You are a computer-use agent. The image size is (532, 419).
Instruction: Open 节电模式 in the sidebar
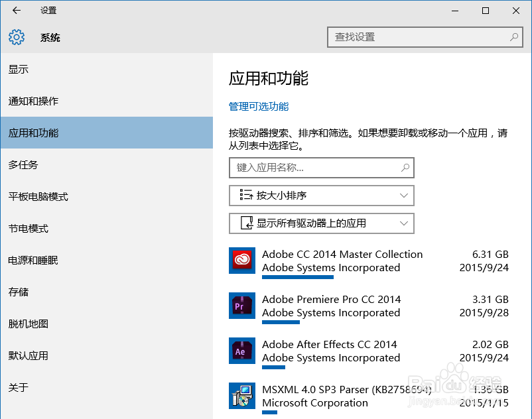107,228
